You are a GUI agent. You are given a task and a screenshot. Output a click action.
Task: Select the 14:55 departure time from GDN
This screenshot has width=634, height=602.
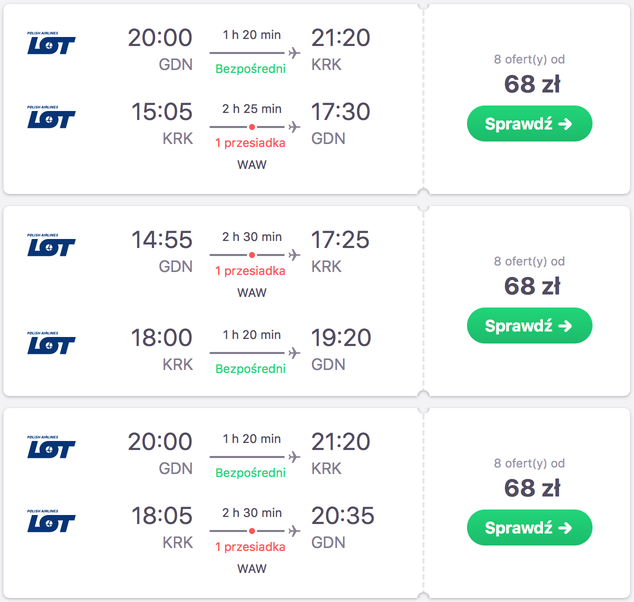pos(162,240)
